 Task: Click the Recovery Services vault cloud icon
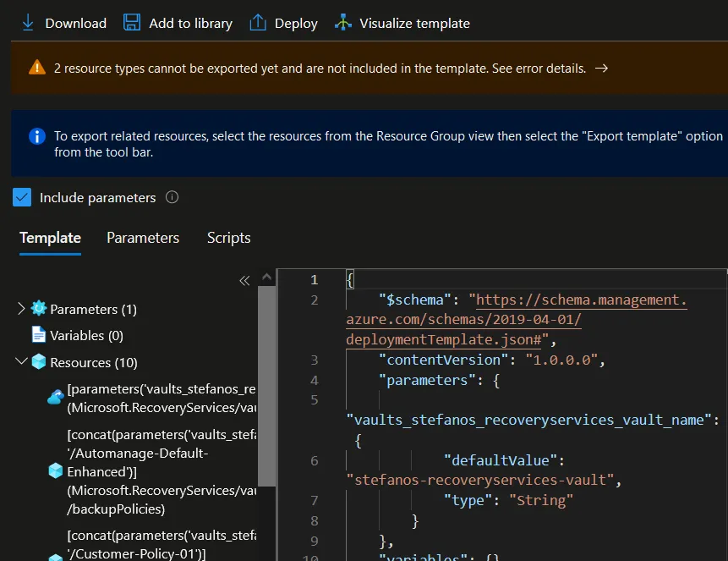tap(56, 398)
